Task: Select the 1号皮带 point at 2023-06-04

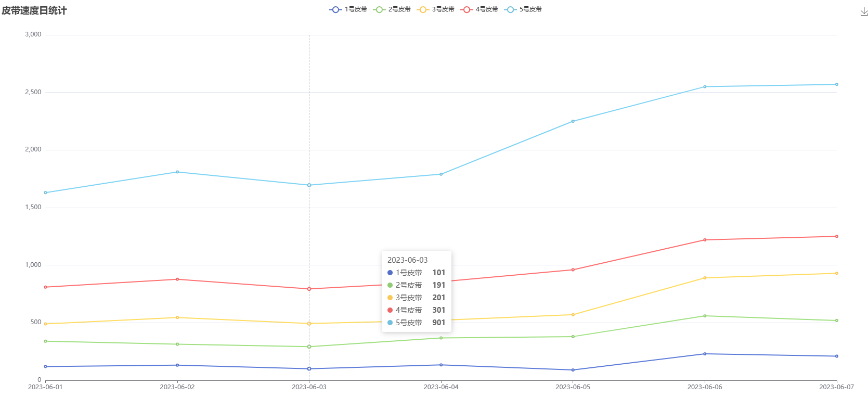Action: [x=441, y=365]
